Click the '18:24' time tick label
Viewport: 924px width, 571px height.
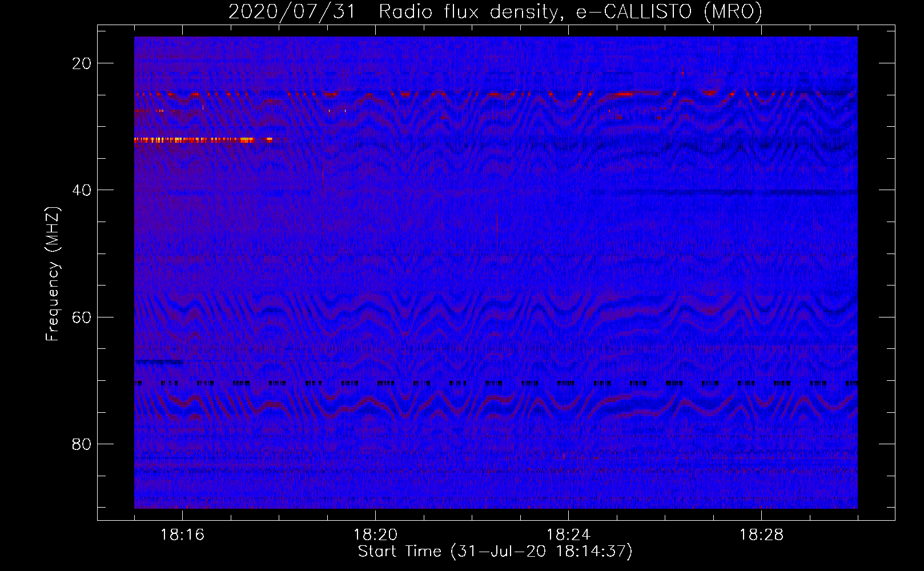568,535
